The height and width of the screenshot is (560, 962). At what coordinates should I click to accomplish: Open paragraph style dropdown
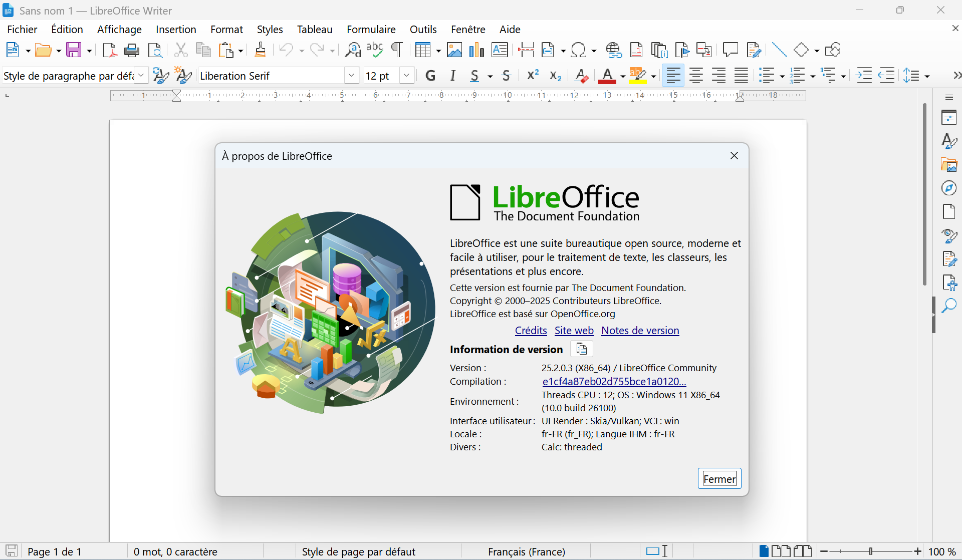[x=142, y=76]
